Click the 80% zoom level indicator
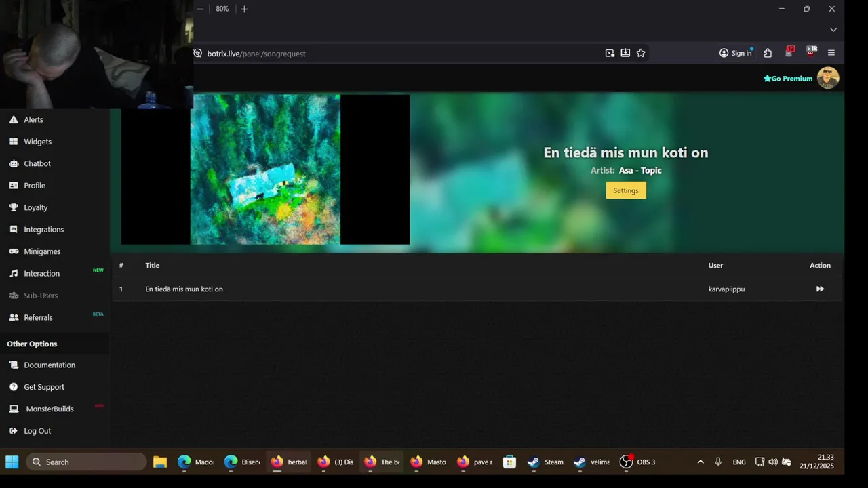The height and width of the screenshot is (488, 868). tap(222, 9)
